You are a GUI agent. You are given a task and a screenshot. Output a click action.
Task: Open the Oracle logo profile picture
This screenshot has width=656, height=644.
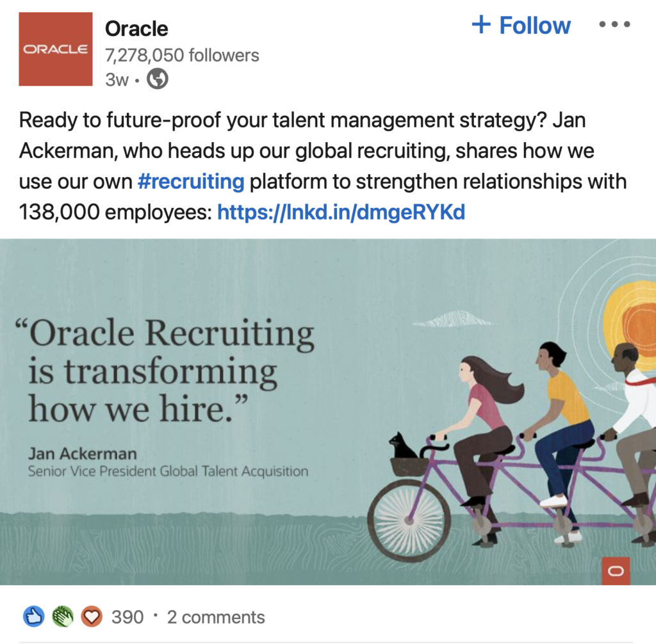(56, 49)
